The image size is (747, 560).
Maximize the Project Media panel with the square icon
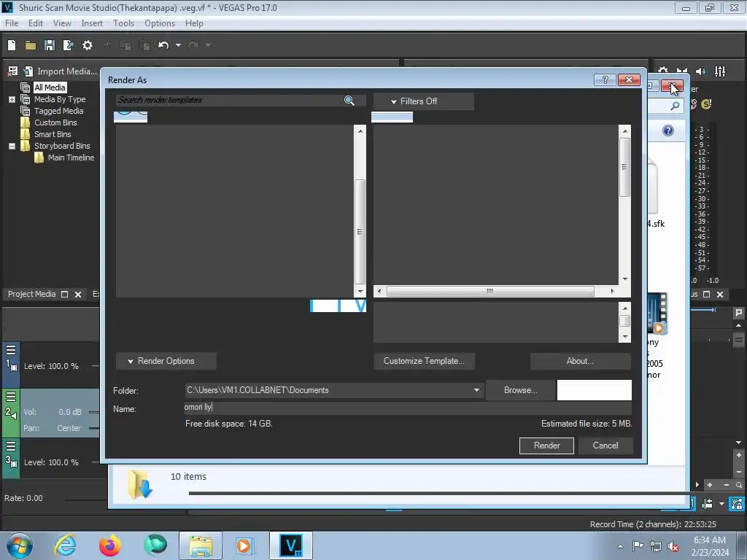pyautogui.click(x=65, y=295)
